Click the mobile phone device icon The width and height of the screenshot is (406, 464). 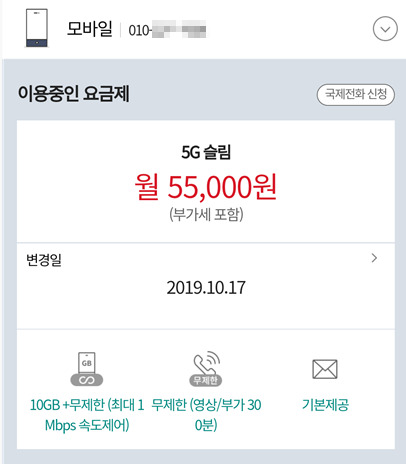point(37,28)
